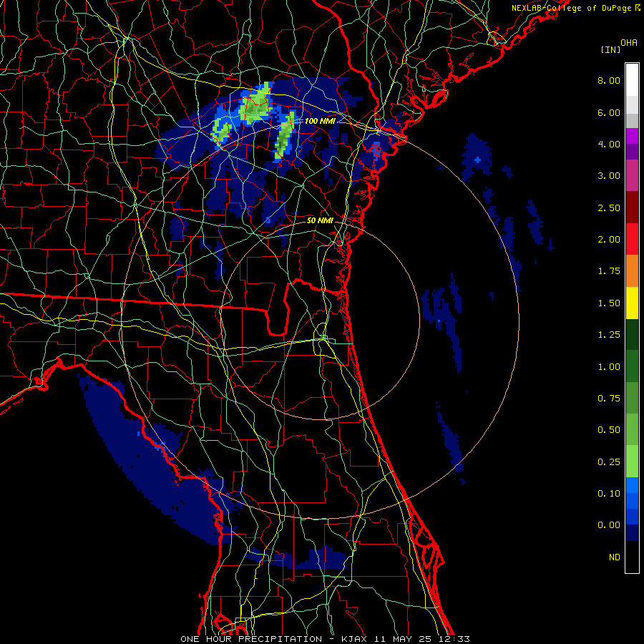The image size is (644, 644).
Task: Click the OHA product label above legend
Action: click(629, 43)
